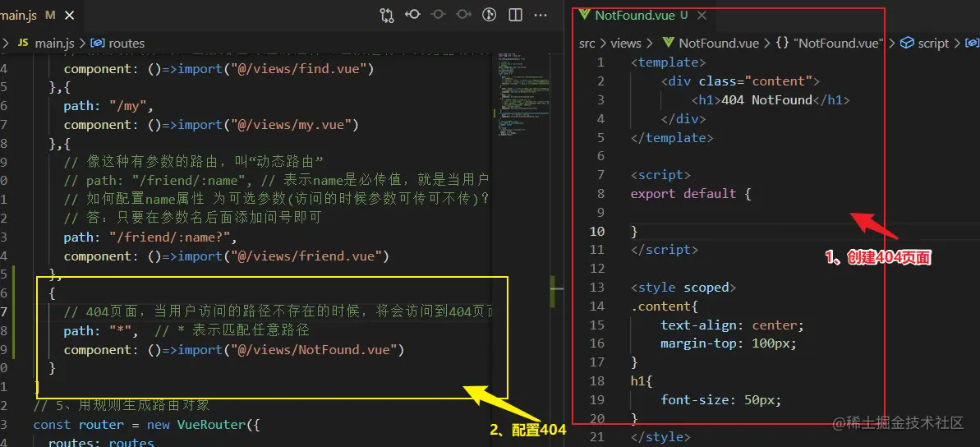Click the import("@/views/friend.vue") component line
Screen dimensions: 980x447
click(226, 256)
